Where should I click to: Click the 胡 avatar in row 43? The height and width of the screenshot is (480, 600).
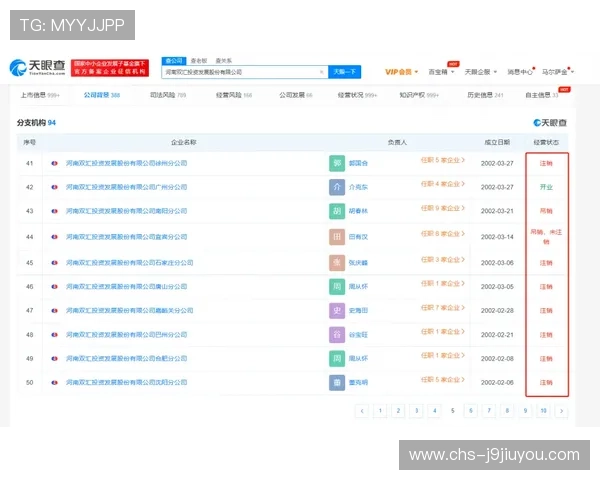[337, 211]
